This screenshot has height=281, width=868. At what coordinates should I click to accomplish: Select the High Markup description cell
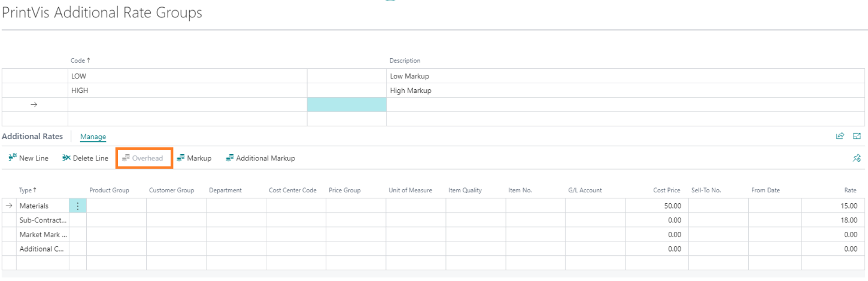626,90
